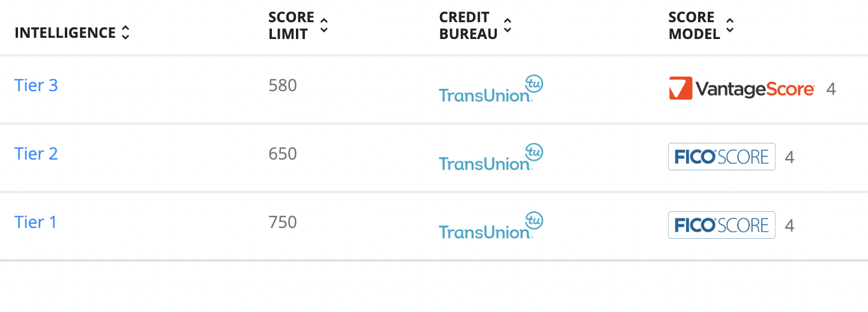
Task: Open the Tier 3 link
Action: click(36, 85)
